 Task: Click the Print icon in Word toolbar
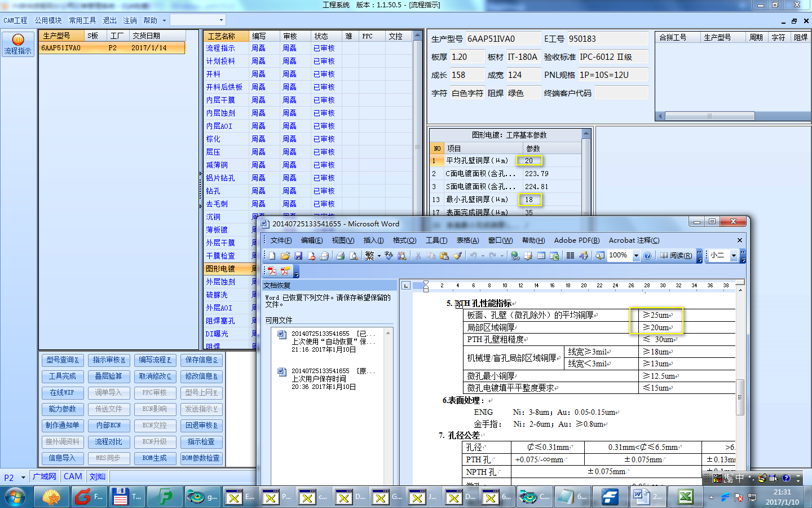(340, 256)
